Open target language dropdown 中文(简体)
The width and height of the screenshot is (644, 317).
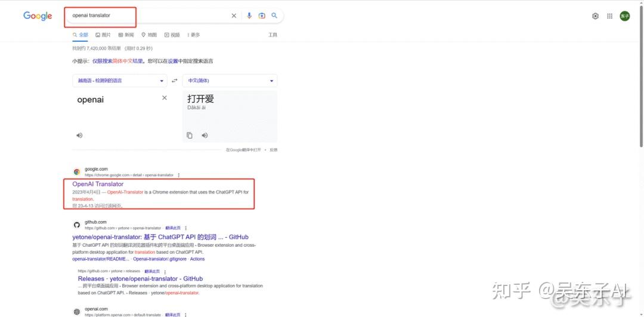pyautogui.click(x=230, y=80)
